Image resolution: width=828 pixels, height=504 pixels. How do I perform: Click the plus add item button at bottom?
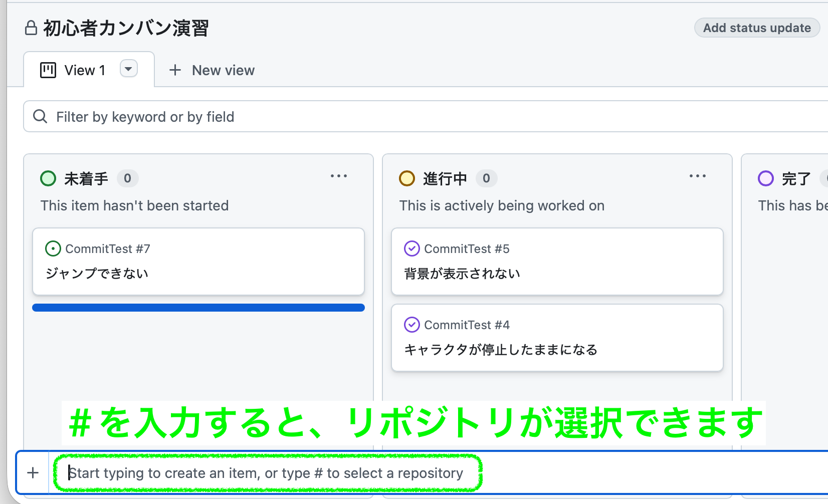click(33, 472)
